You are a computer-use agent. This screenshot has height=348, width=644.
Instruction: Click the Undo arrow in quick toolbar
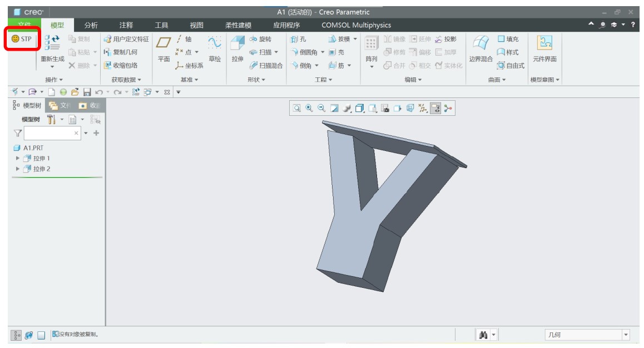98,92
